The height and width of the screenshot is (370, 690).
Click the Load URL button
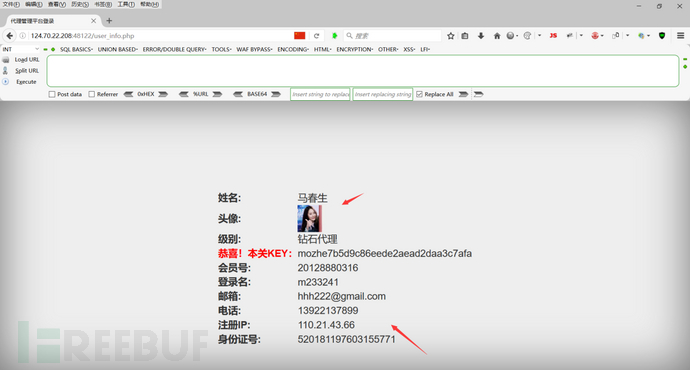(x=21, y=59)
